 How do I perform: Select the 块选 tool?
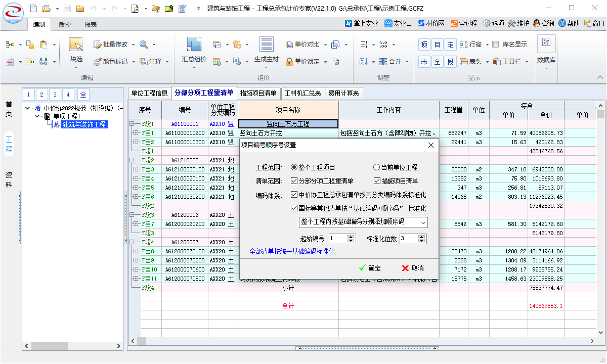point(76,45)
